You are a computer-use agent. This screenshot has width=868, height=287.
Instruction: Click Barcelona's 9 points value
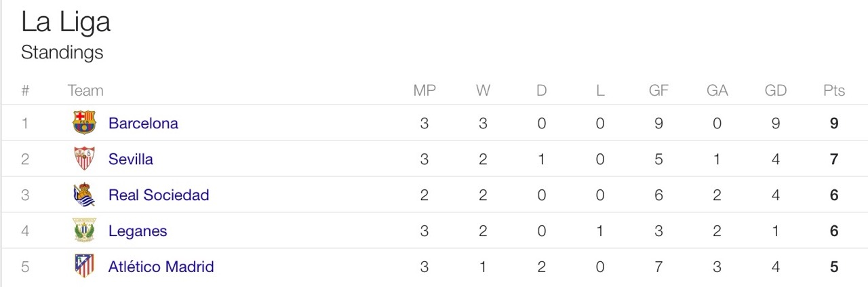click(x=834, y=123)
